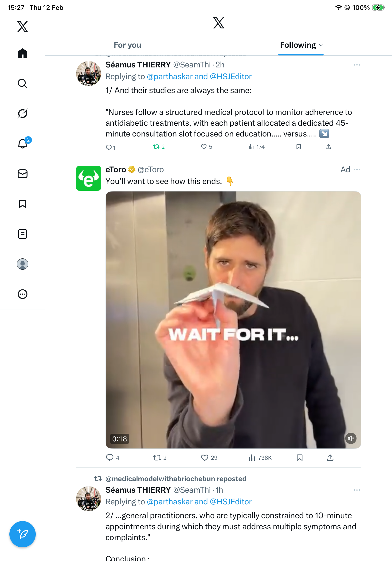This screenshot has height=561, width=392.
Task: Open the Bookmarks sidebar icon
Action: point(23,204)
